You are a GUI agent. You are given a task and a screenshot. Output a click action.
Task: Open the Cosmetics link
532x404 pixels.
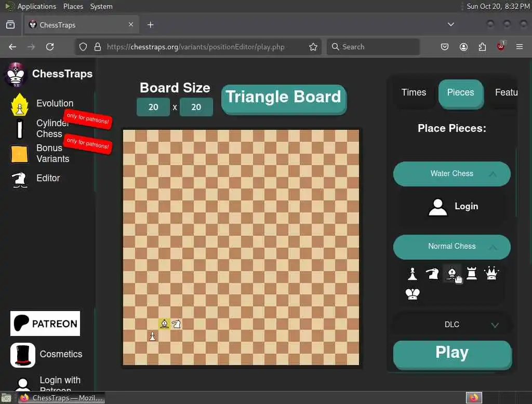pos(61,354)
